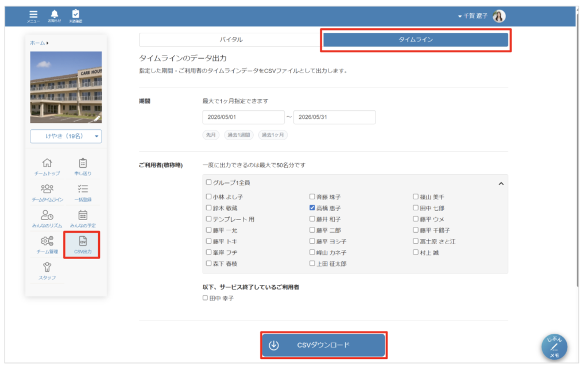This screenshot has height=370, width=588.
Task: Check 峰山 カネ子 checkbox
Action: click(312, 252)
